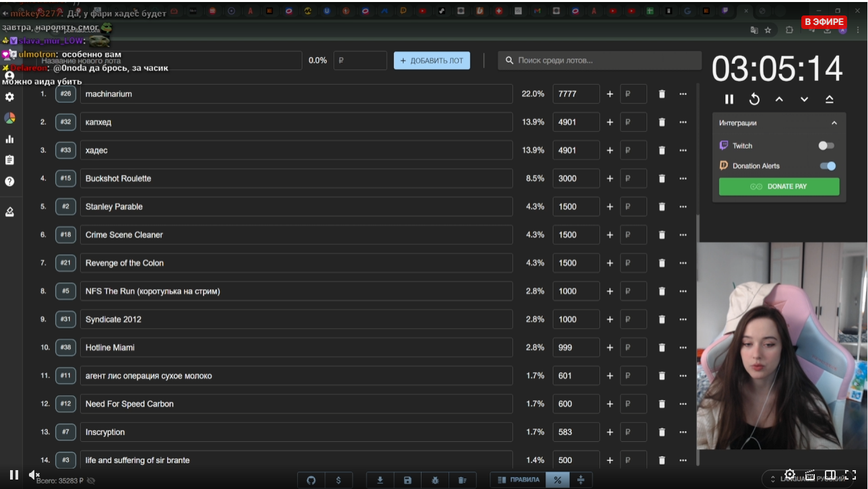Collapse the Интеграции panel

point(834,123)
